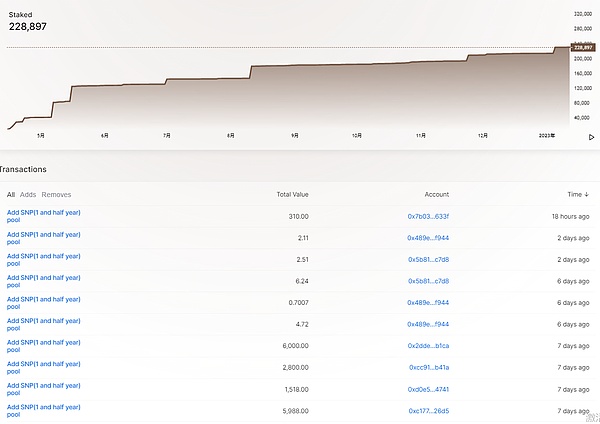Click the play arrow icon beside the chart
The image size is (600, 424).
click(x=590, y=137)
